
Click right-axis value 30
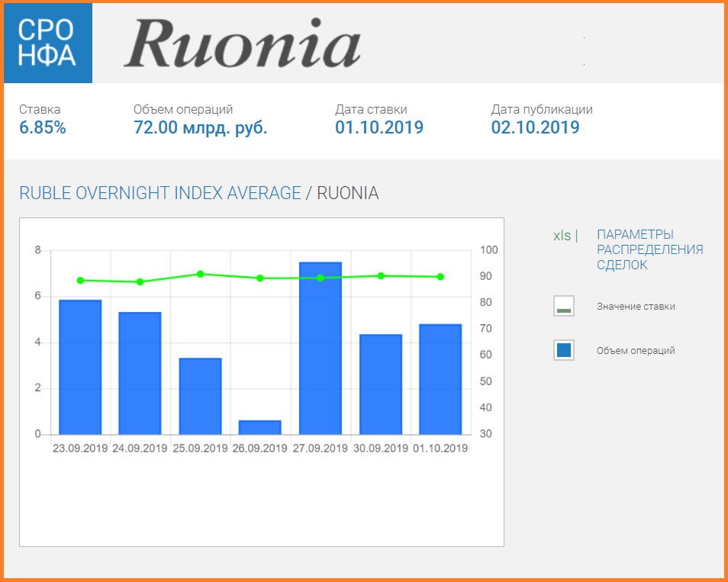485,434
